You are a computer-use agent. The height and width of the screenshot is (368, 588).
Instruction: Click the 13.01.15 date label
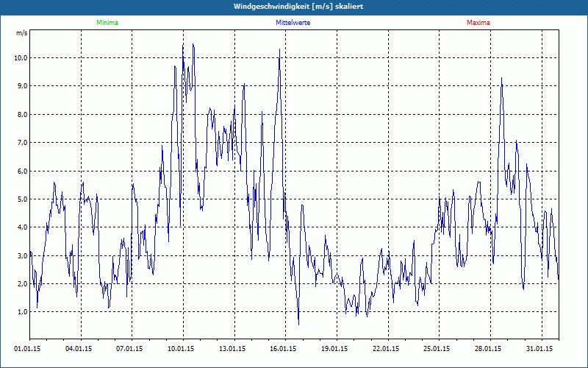click(232, 349)
